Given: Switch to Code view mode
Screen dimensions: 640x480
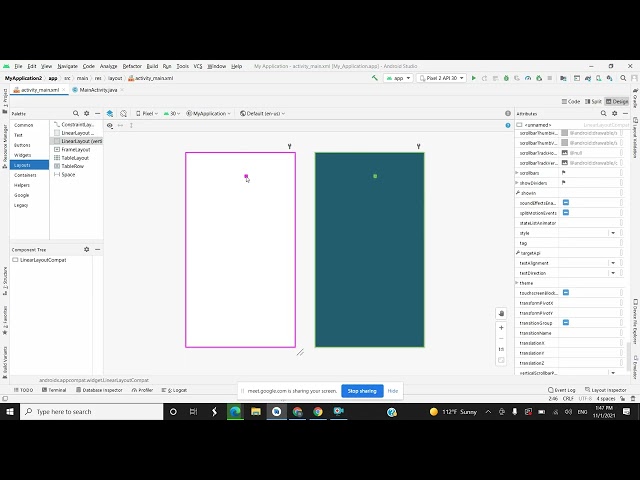Looking at the screenshot, I should pyautogui.click(x=571, y=102).
